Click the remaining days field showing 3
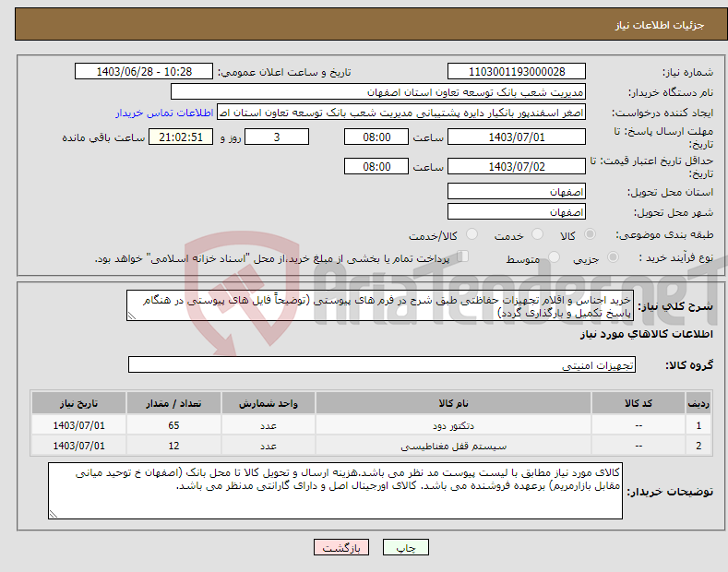This screenshot has width=728, height=572. [x=277, y=137]
